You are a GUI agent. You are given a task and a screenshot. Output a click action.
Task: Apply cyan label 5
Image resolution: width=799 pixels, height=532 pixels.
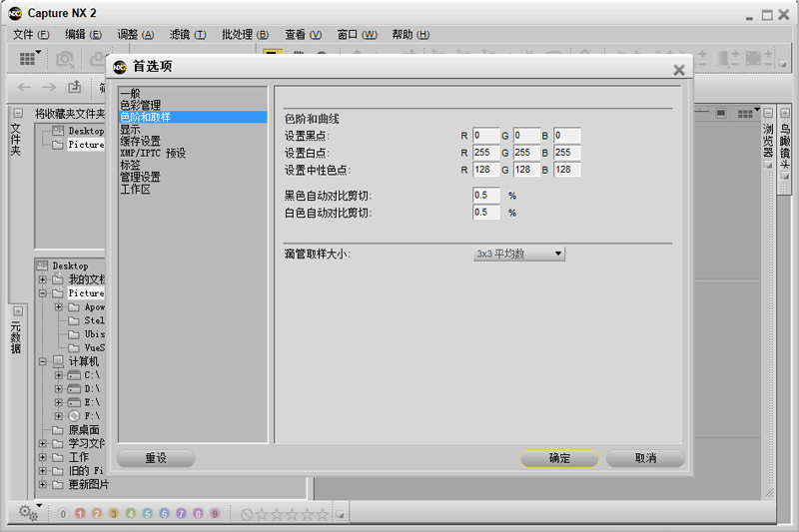click(147, 514)
